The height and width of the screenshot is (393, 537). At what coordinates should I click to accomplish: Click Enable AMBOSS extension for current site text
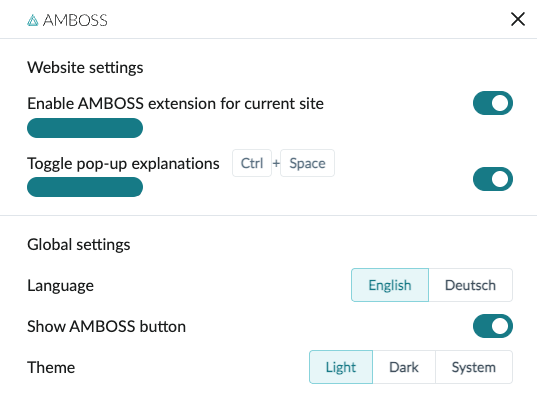pos(175,103)
